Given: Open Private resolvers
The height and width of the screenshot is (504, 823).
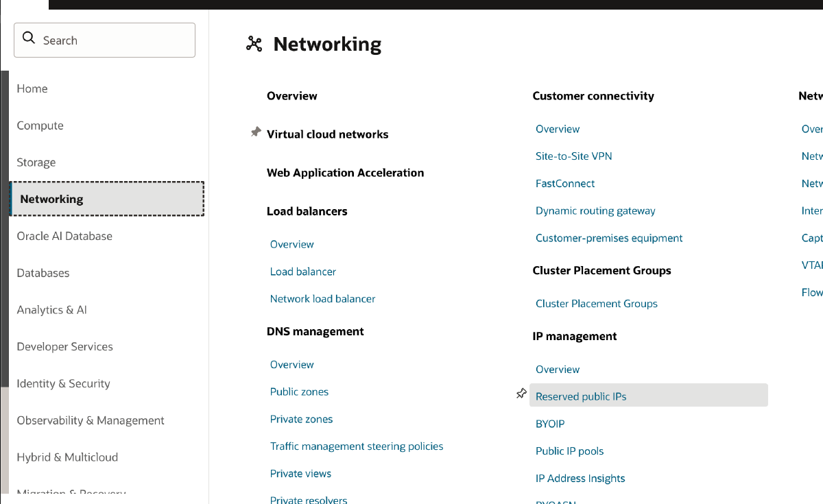Looking at the screenshot, I should coord(309,500).
